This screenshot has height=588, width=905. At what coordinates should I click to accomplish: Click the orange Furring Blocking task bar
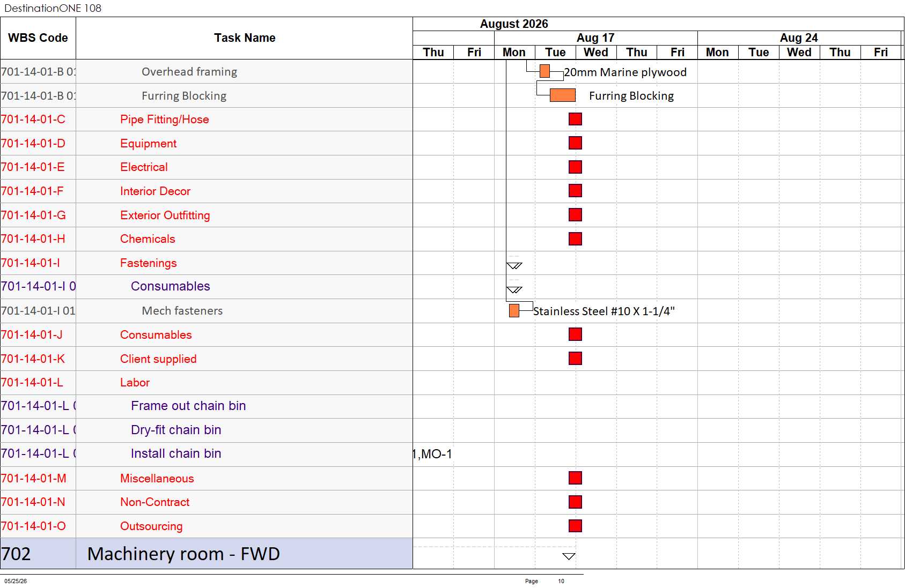[x=563, y=95]
